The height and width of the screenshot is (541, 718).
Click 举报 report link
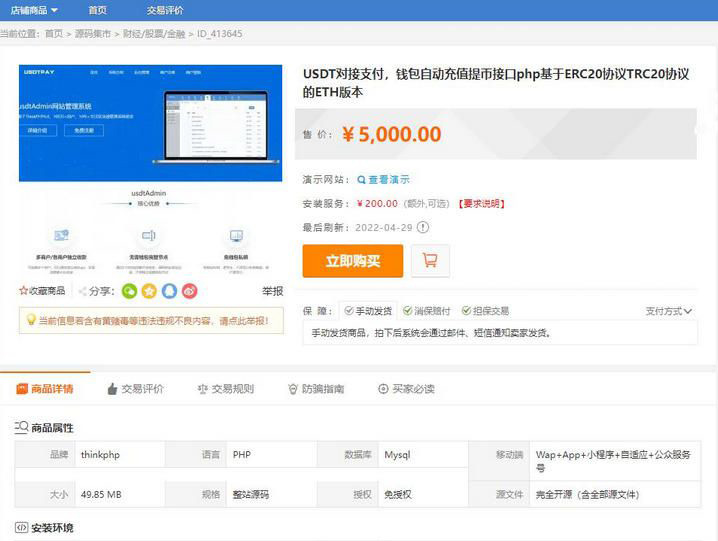[272, 291]
